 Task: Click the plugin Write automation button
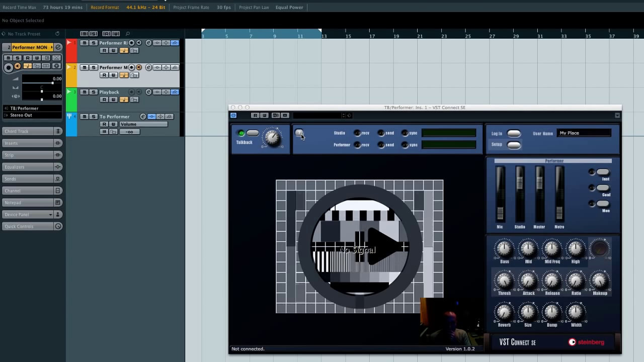(x=264, y=116)
